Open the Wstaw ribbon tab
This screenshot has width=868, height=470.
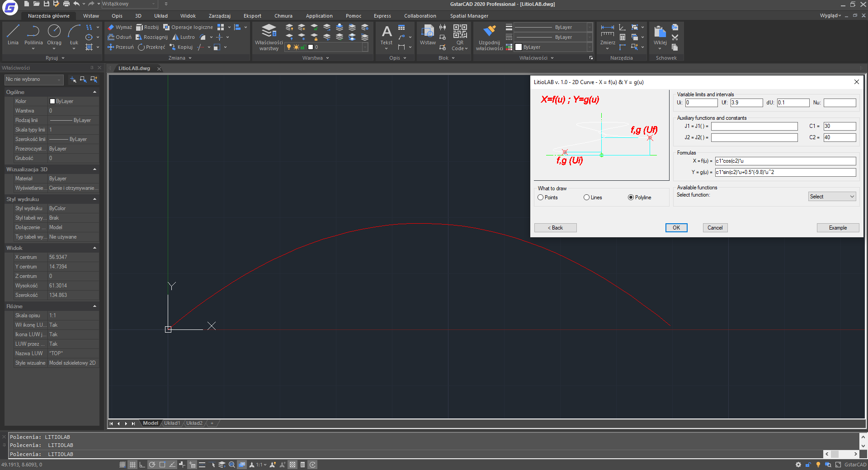(91, 16)
